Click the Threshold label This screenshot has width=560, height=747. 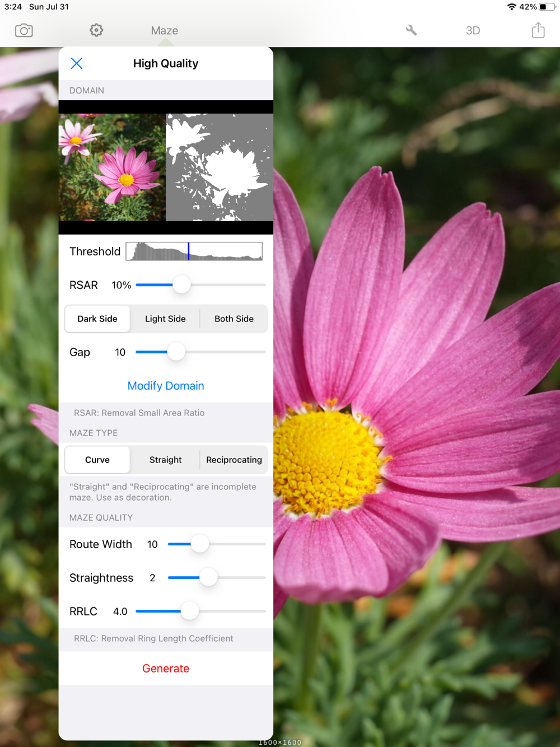click(95, 251)
